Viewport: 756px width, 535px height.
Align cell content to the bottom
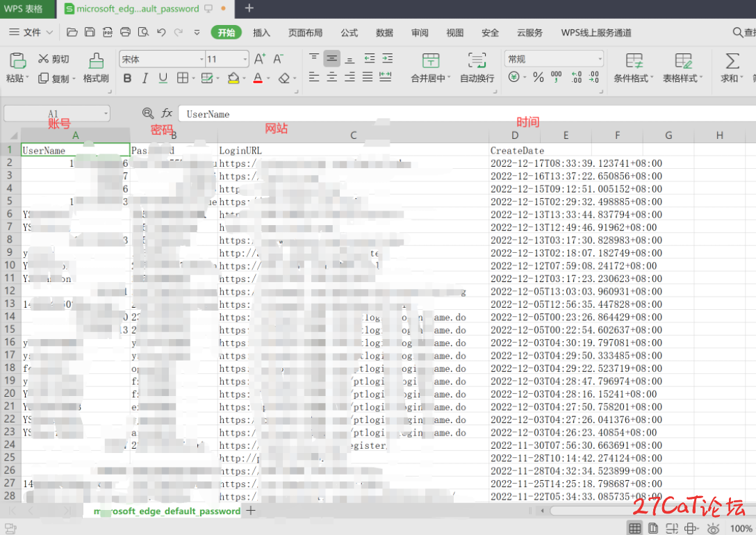pyautogui.click(x=350, y=59)
